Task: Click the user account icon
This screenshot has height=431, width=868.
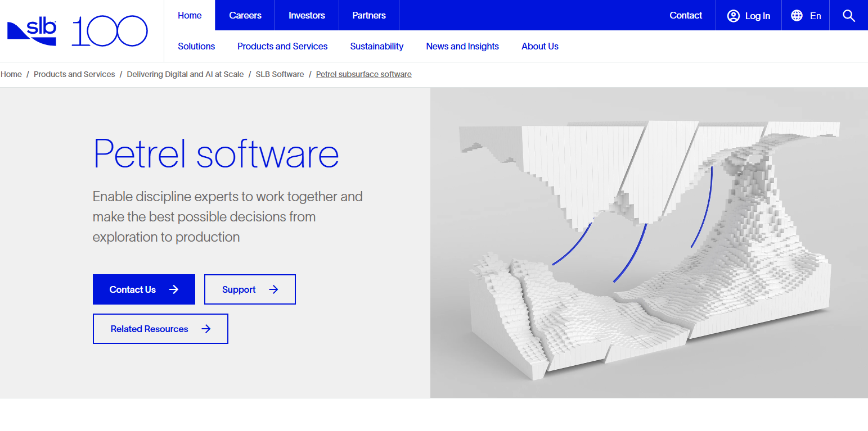Action: (x=733, y=16)
